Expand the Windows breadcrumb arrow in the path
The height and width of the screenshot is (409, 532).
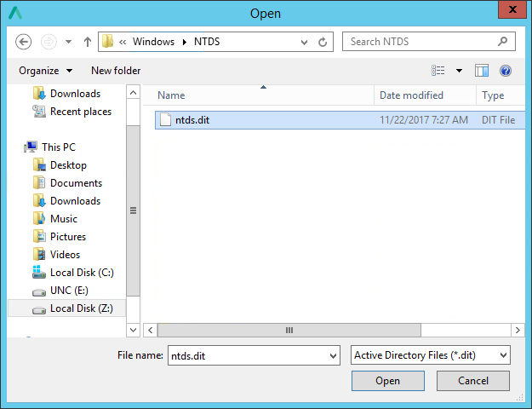(x=185, y=42)
